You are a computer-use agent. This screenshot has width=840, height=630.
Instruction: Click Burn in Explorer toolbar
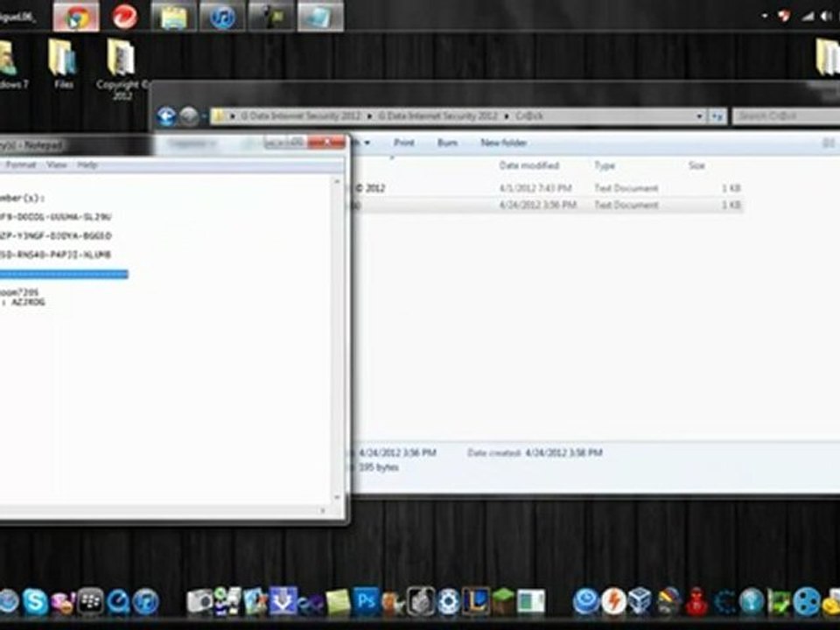(447, 143)
